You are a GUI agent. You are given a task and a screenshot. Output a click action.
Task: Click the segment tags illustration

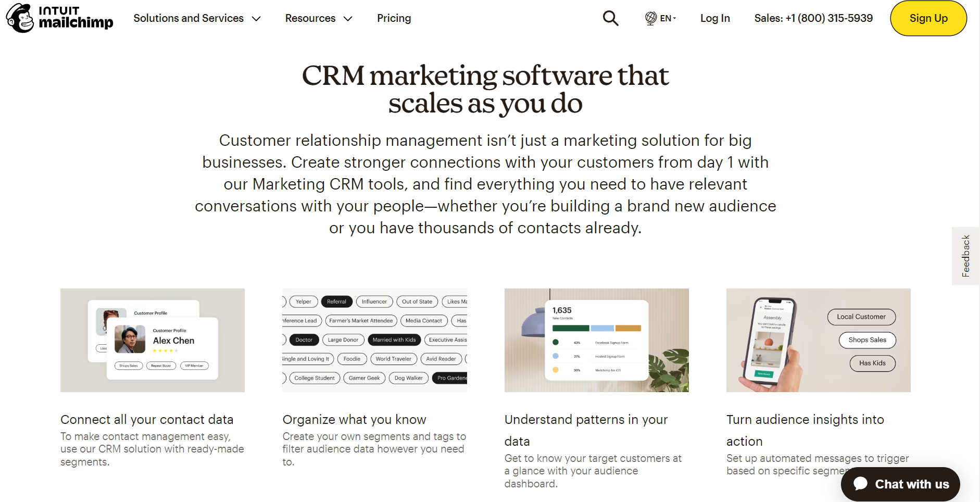(x=374, y=340)
